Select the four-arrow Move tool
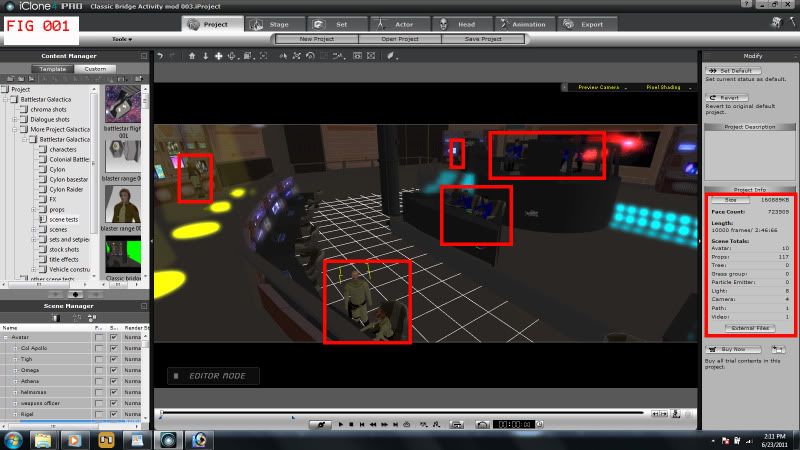The height and width of the screenshot is (450, 800). pos(218,56)
